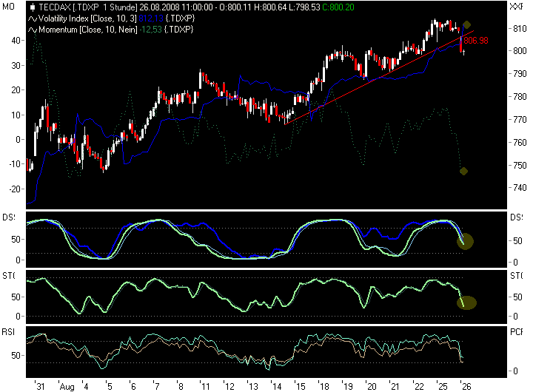The height and width of the screenshot is (392, 533).
Task: Click the XXF label at top right
Action: coord(517,7)
